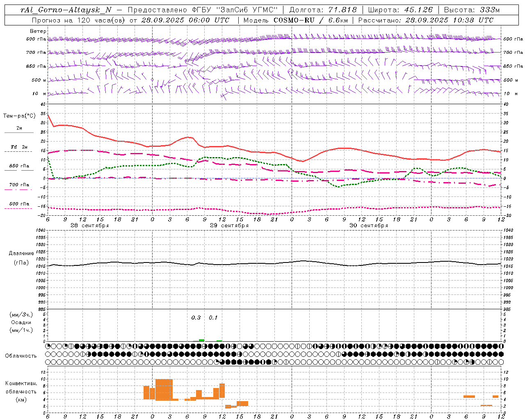Image resolution: width=525 pixels, height=420 pixels.
Task: Click the solid red 2м legend line
Action: point(19,132)
